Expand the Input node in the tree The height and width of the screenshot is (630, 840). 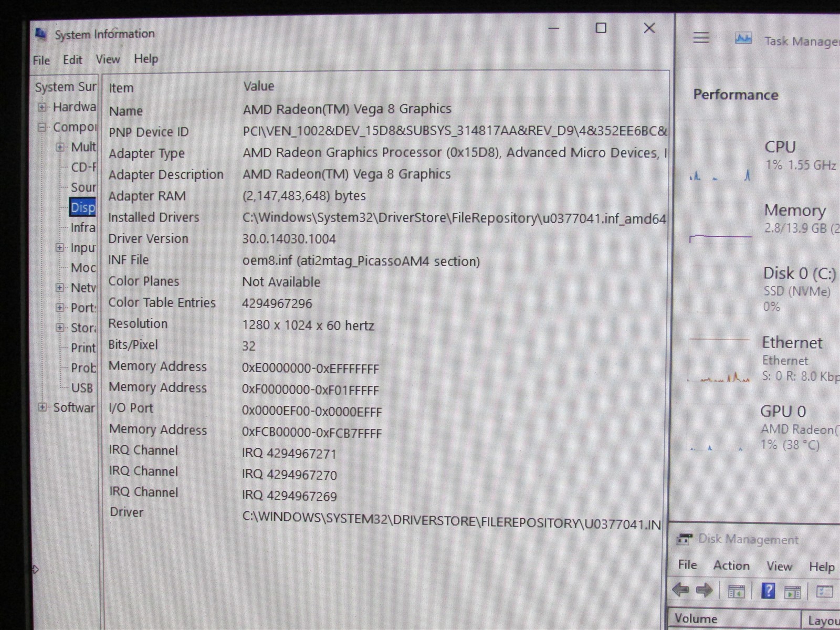(x=60, y=247)
